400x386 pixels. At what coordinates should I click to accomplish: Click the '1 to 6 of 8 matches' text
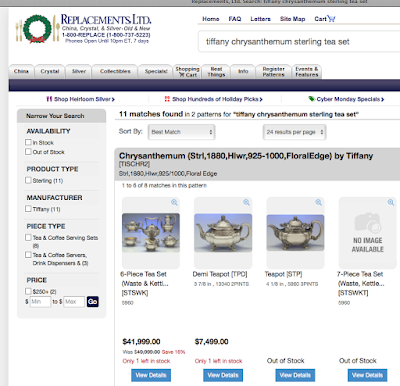(x=164, y=185)
